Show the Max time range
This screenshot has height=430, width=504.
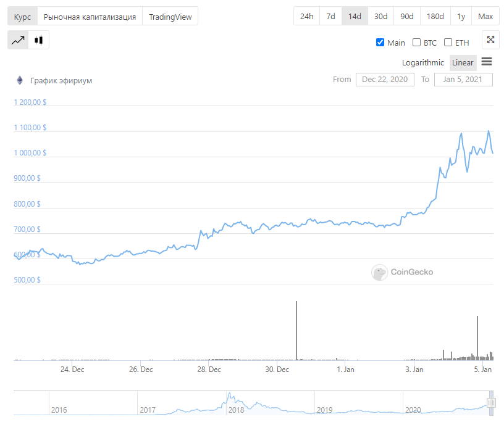[x=485, y=16]
